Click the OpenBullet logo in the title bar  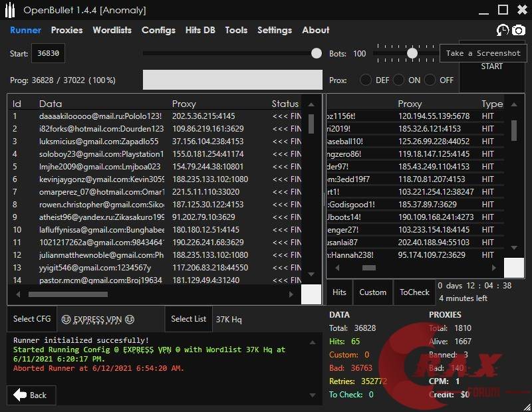11,9
